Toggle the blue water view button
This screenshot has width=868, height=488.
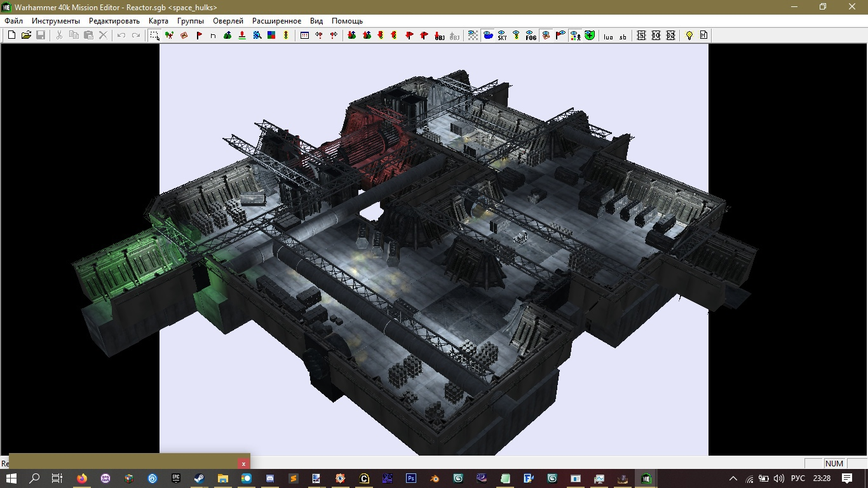point(487,36)
